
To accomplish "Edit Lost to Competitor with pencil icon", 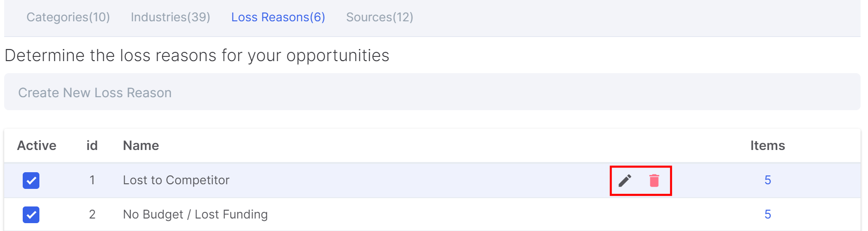I will tap(625, 181).
